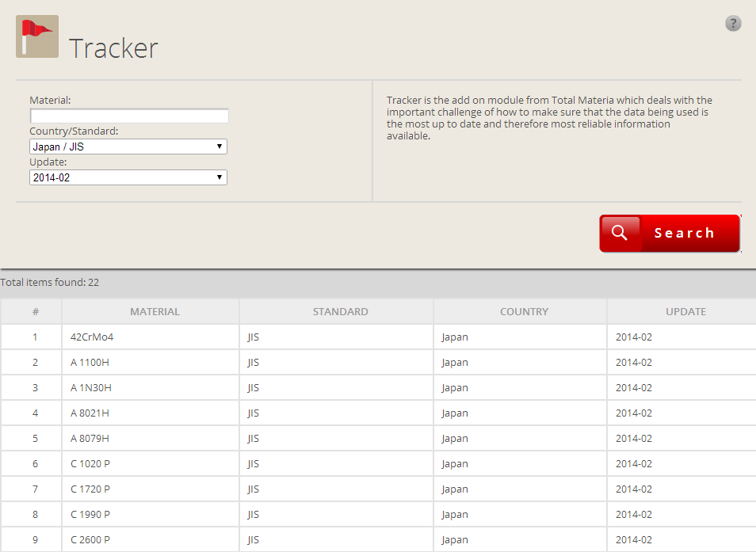This screenshot has width=756, height=552.
Task: Select material A 1N30H in the table
Action: click(90, 388)
